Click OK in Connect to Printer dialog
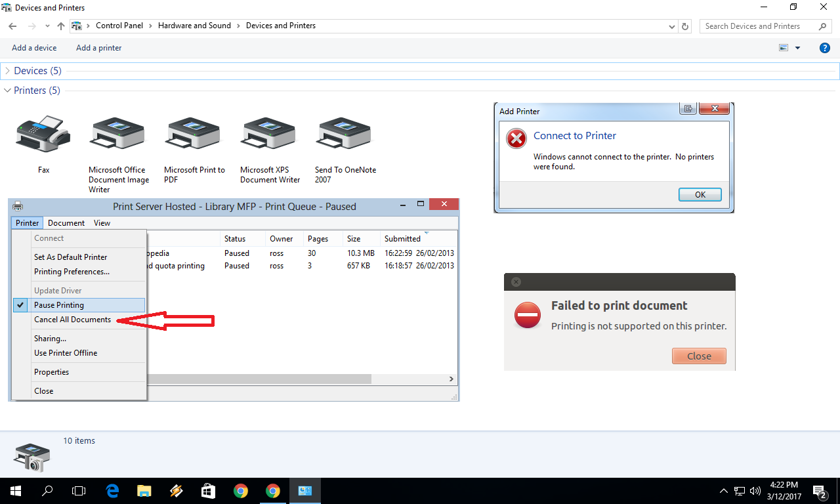 pyautogui.click(x=700, y=195)
